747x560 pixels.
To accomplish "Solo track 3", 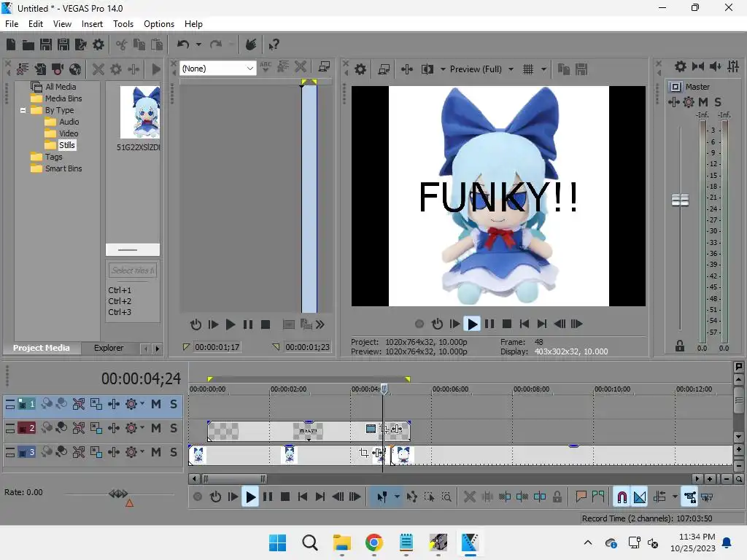I will click(174, 452).
